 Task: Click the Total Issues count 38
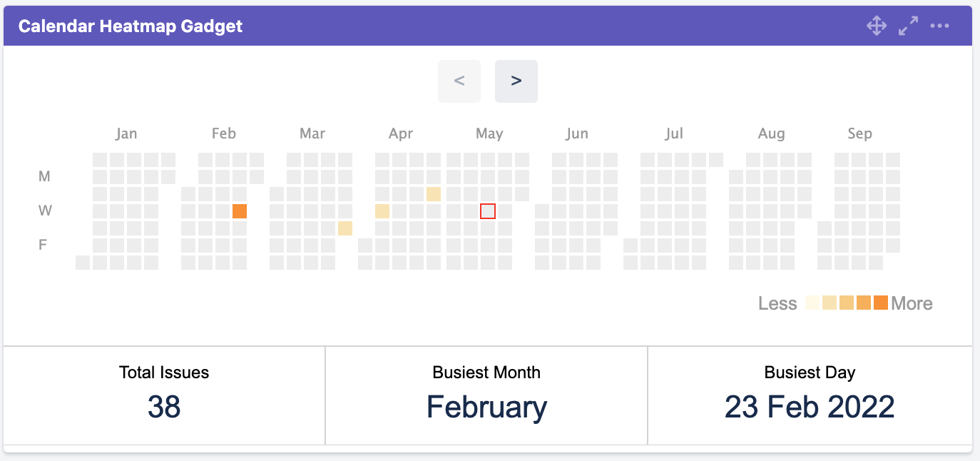click(x=164, y=407)
